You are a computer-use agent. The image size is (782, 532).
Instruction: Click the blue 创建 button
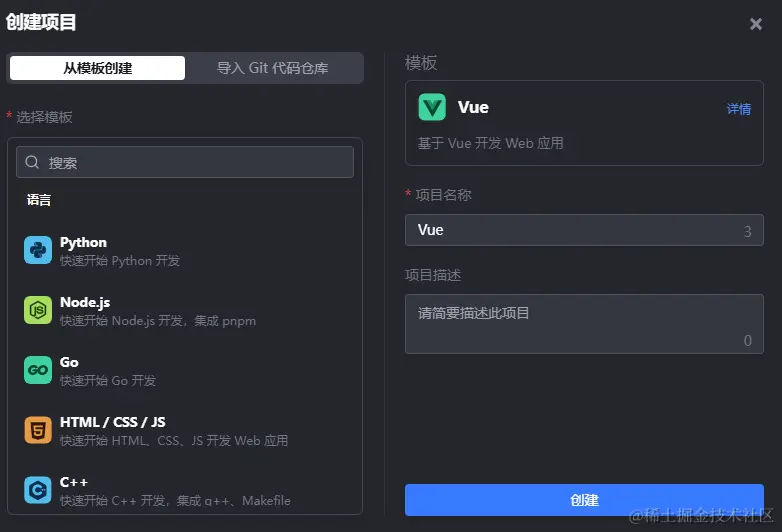click(x=584, y=500)
